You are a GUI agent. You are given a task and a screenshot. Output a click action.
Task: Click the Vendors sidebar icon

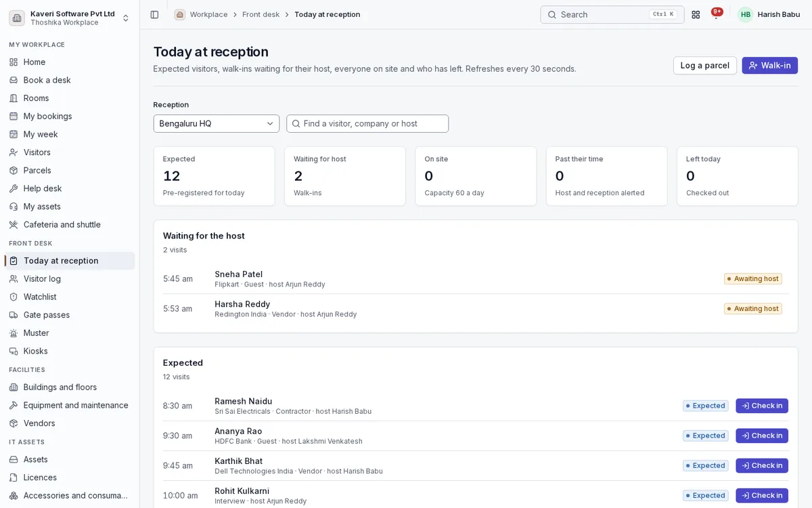[x=14, y=423]
